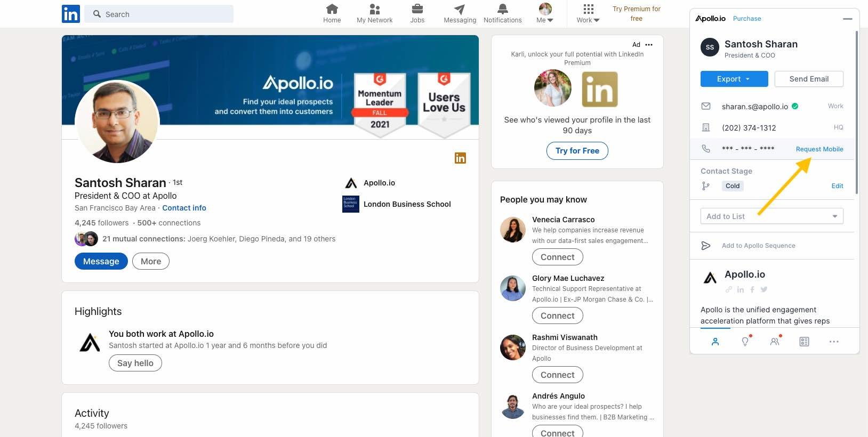The width and height of the screenshot is (868, 437).
Task: Edit the Contact Stage
Action: (x=837, y=186)
